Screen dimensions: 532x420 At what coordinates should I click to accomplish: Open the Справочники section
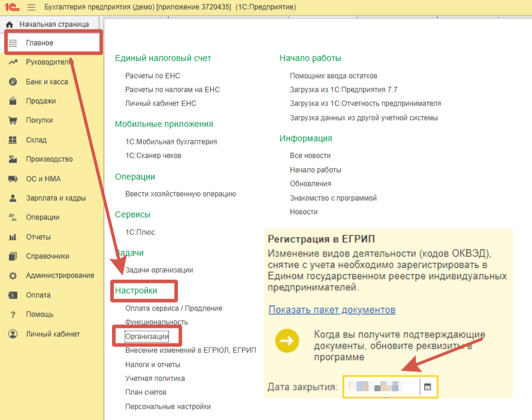47,256
